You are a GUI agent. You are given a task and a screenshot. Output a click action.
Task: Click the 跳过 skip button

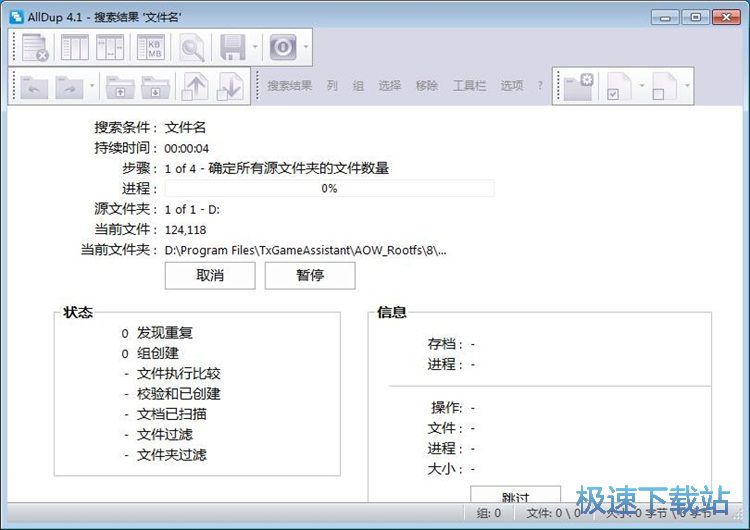(x=516, y=494)
